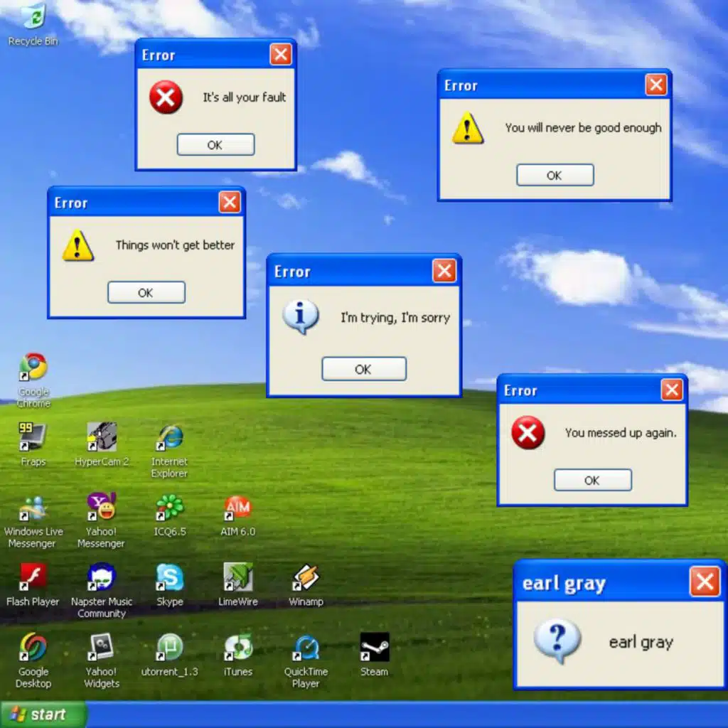The width and height of the screenshot is (728, 728).
Task: Open utorrent_1.3 shortcut
Action: click(169, 655)
